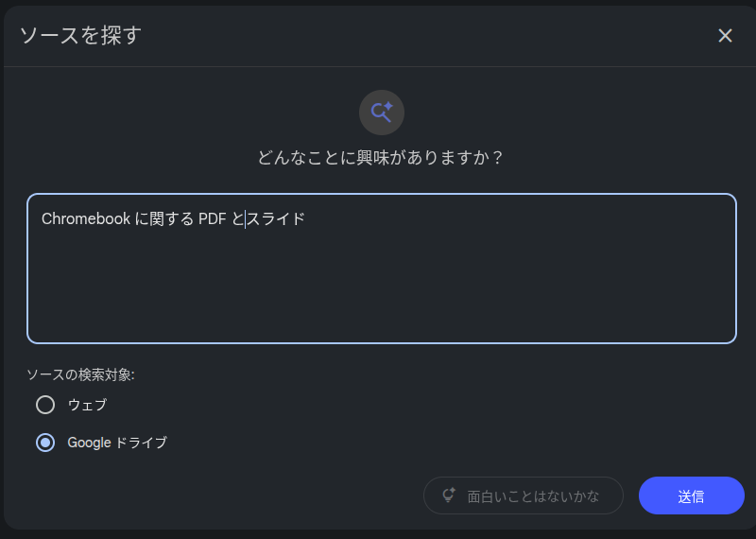Close the ソースを探す dialog
The height and width of the screenshot is (539, 756).
(725, 36)
